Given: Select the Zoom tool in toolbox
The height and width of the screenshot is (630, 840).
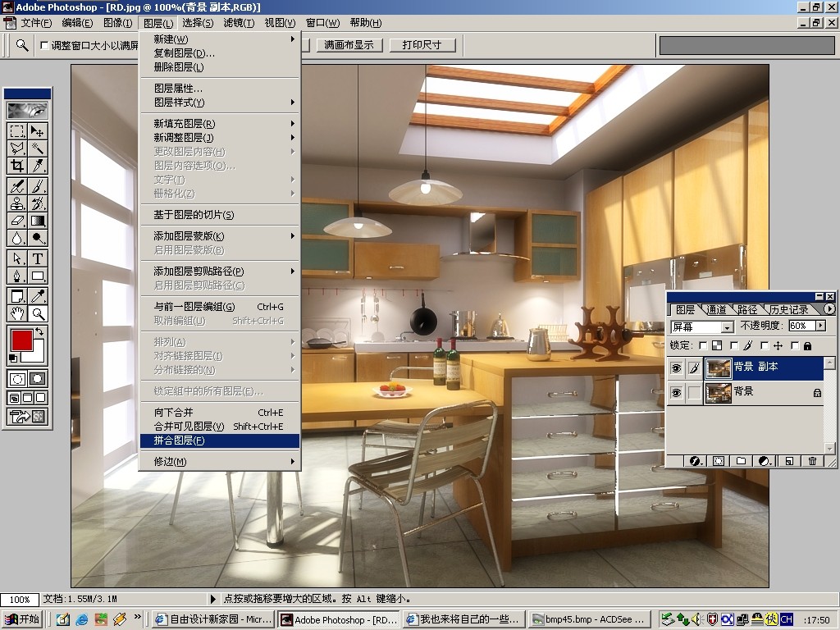Looking at the screenshot, I should tap(38, 313).
